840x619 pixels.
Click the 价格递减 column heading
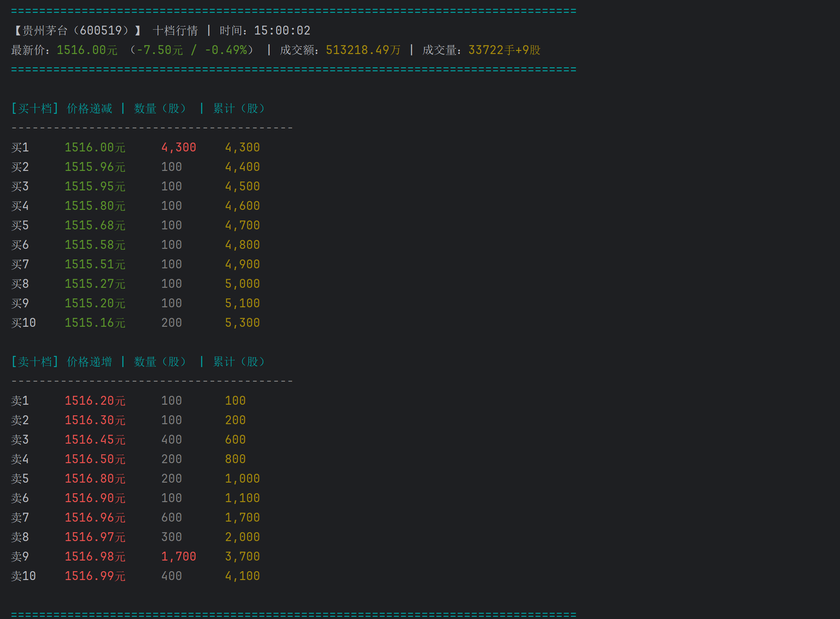click(89, 109)
